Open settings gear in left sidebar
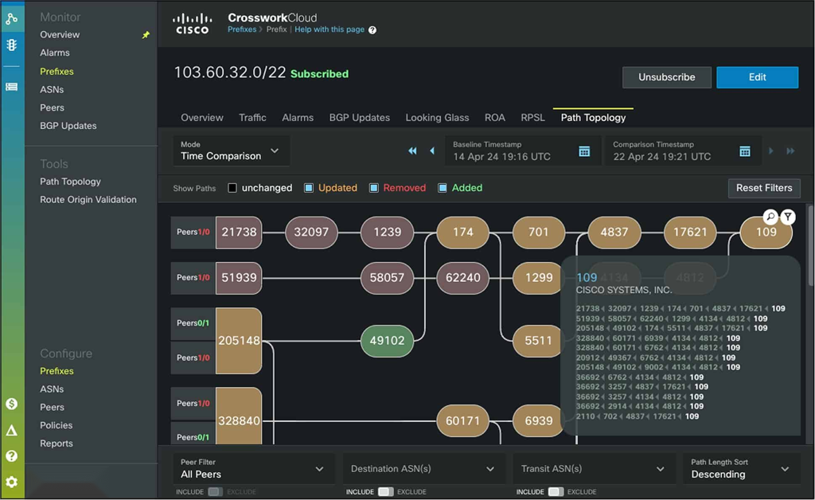 coord(12,482)
